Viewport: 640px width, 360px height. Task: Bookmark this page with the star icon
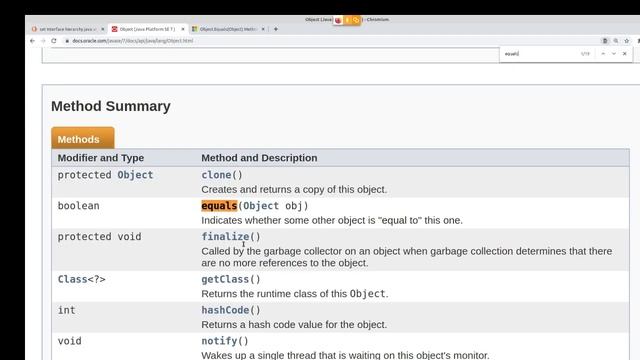[627, 41]
